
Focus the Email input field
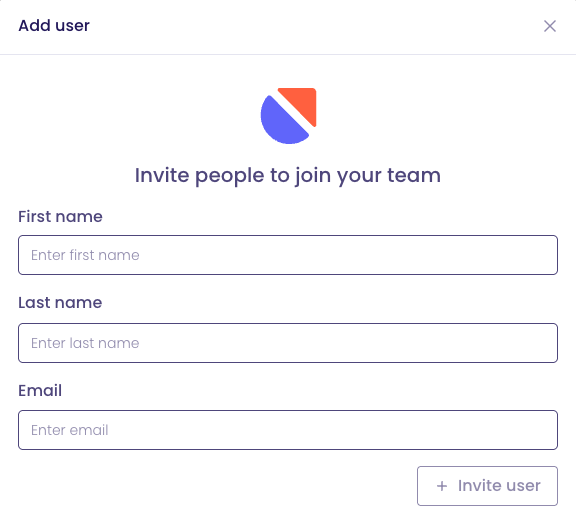click(x=288, y=430)
